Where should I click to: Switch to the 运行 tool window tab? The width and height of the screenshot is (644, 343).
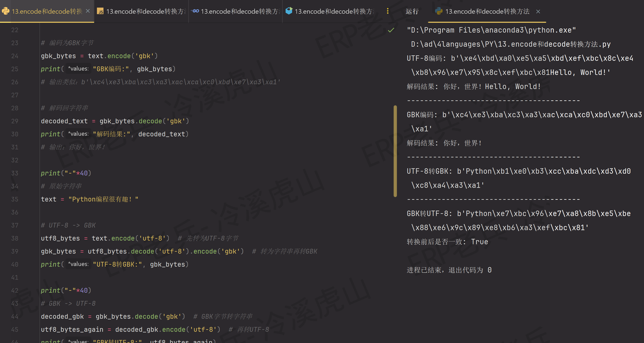(x=412, y=11)
